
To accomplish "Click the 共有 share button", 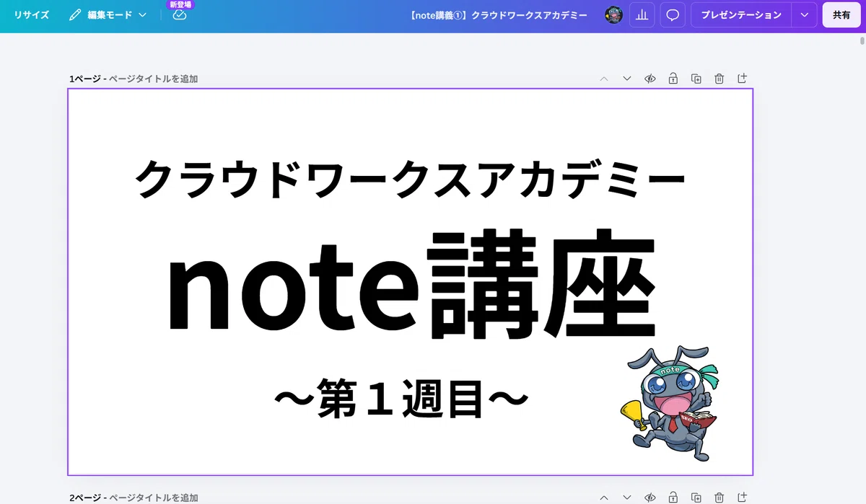I will (841, 15).
